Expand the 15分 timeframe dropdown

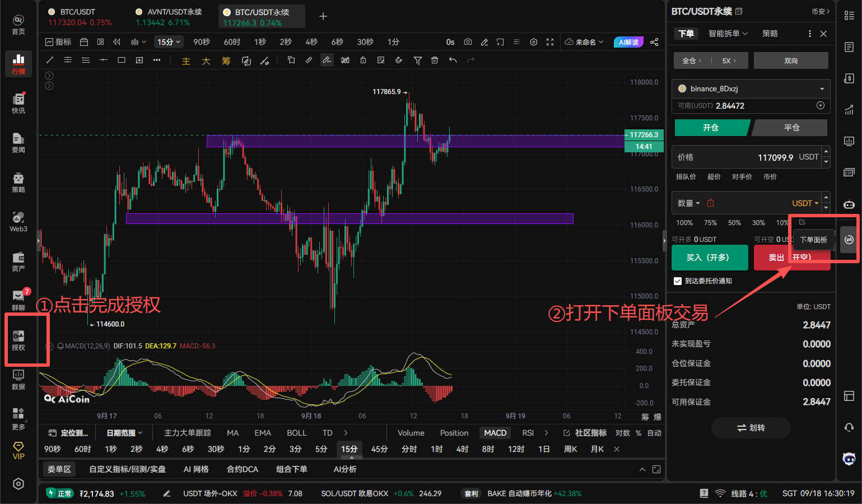[169, 42]
